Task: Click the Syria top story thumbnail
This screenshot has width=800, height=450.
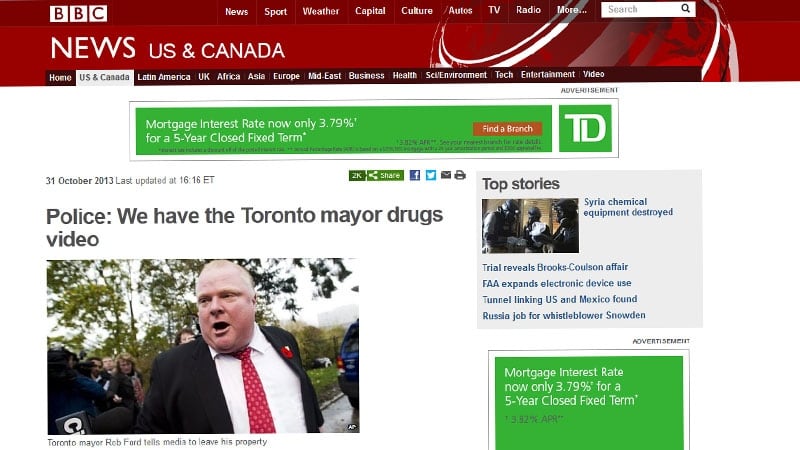Action: click(530, 226)
